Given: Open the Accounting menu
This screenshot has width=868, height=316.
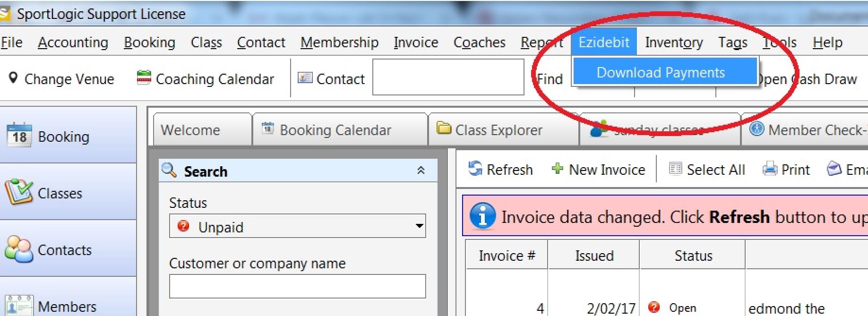Looking at the screenshot, I should [73, 43].
